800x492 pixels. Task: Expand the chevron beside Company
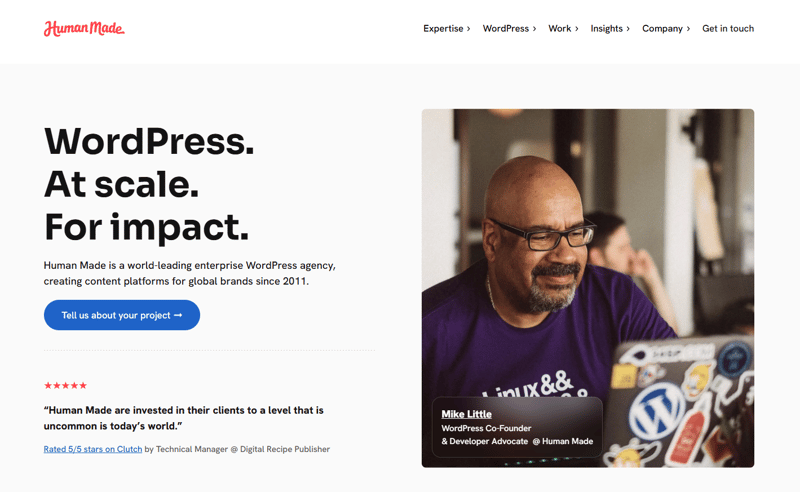pos(688,29)
